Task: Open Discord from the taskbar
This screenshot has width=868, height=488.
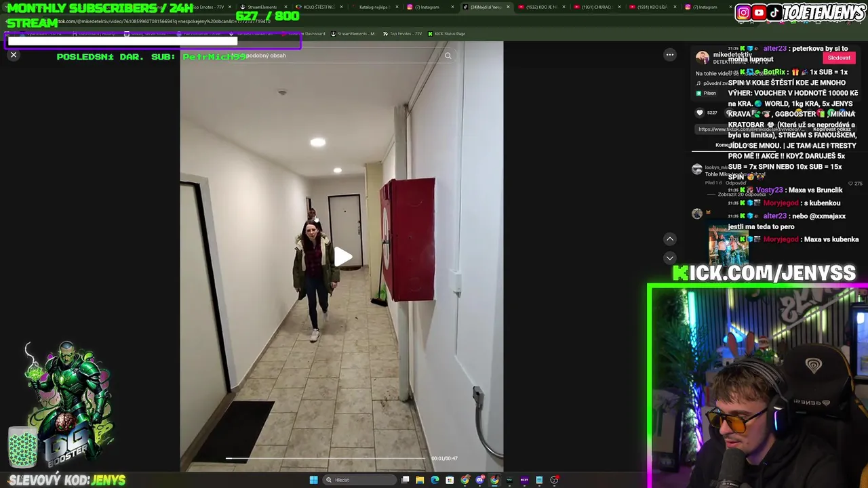Action: coord(479,480)
